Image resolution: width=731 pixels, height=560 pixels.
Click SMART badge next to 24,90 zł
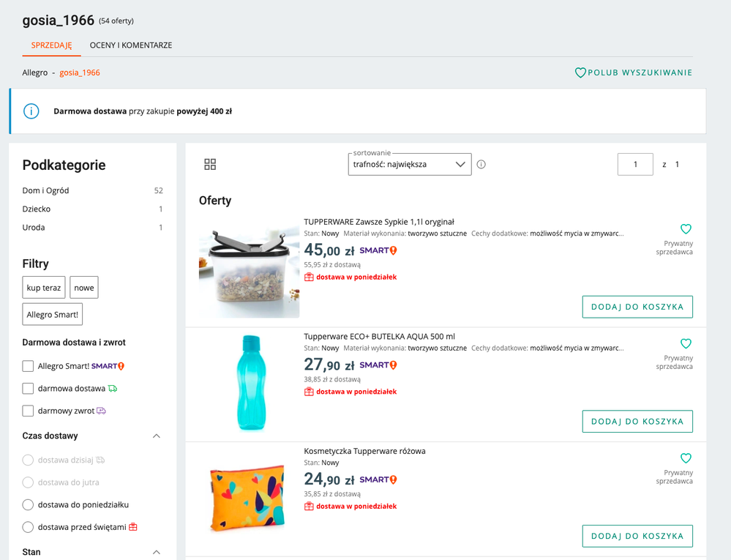pos(378,479)
